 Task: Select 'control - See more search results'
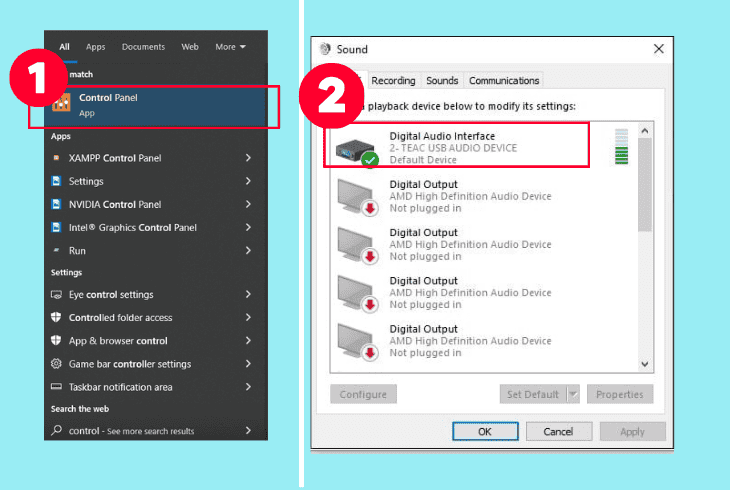[x=156, y=430]
